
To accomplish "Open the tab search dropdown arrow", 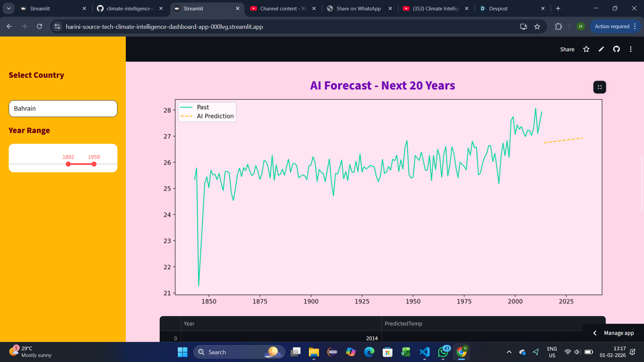I will click(9, 8).
